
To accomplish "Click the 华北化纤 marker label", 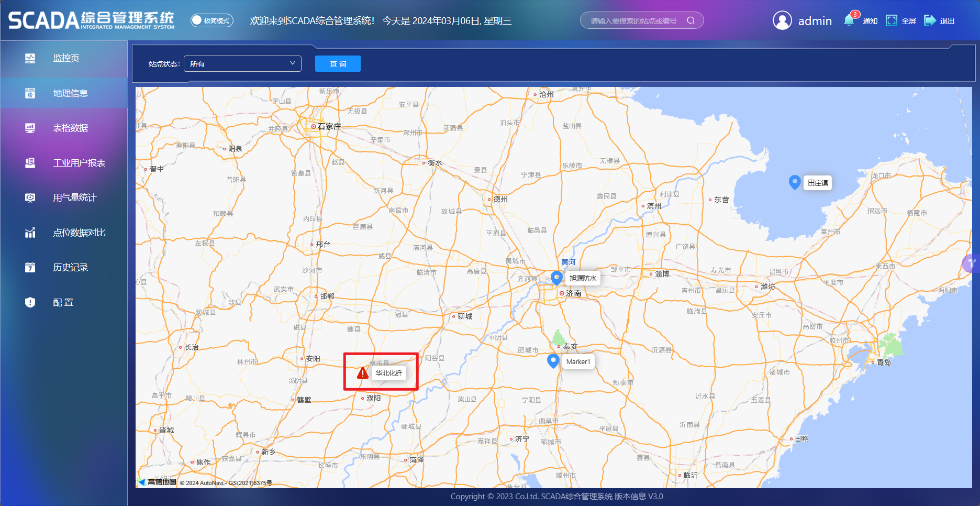I will point(389,373).
